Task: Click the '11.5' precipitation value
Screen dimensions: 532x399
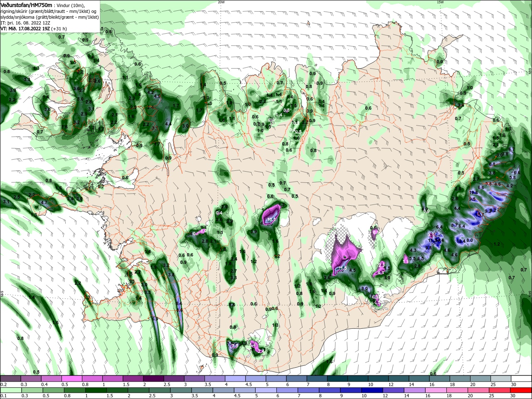Action: tap(342, 269)
